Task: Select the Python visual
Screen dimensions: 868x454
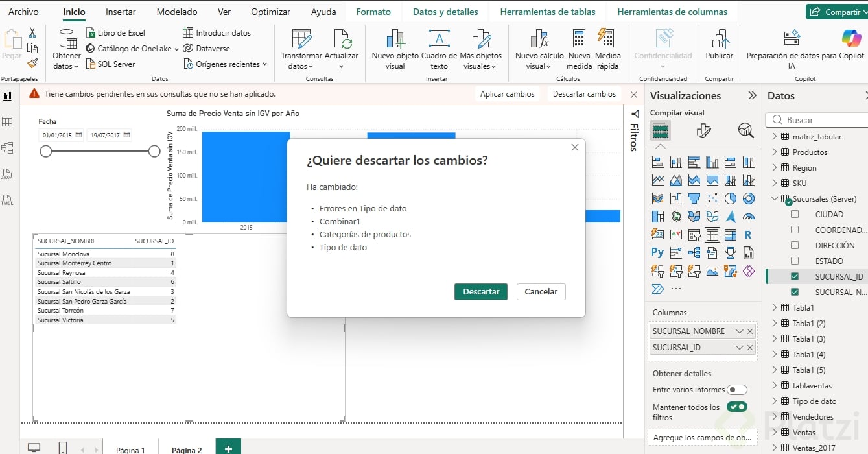Action: point(658,253)
